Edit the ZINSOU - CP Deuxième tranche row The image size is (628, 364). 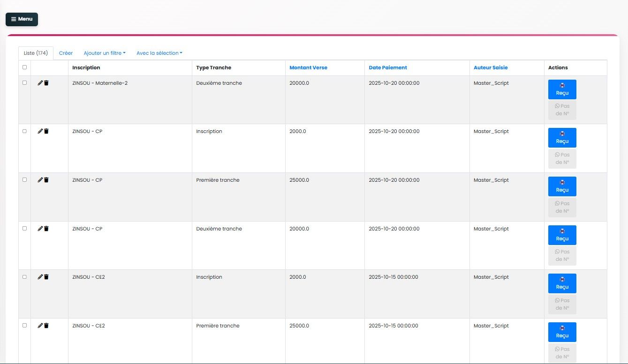pyautogui.click(x=40, y=229)
